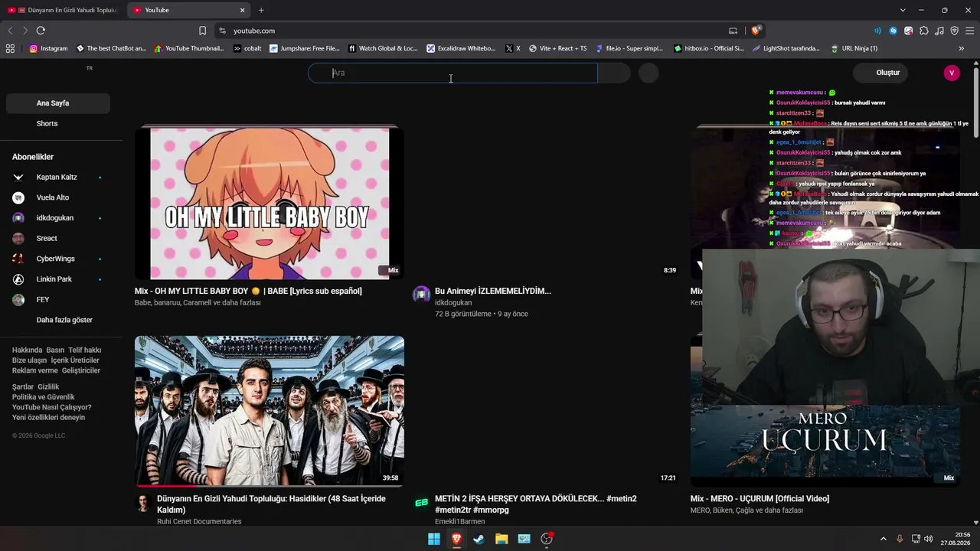Viewport: 980px width, 551px height.
Task: Open the Brave hamburger main menu
Action: coord(969,31)
